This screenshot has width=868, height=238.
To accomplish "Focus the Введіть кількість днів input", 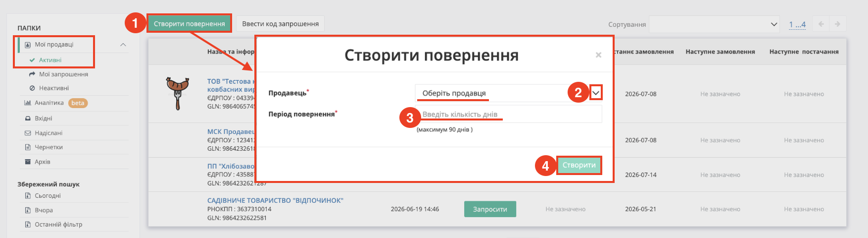I will coord(508,114).
